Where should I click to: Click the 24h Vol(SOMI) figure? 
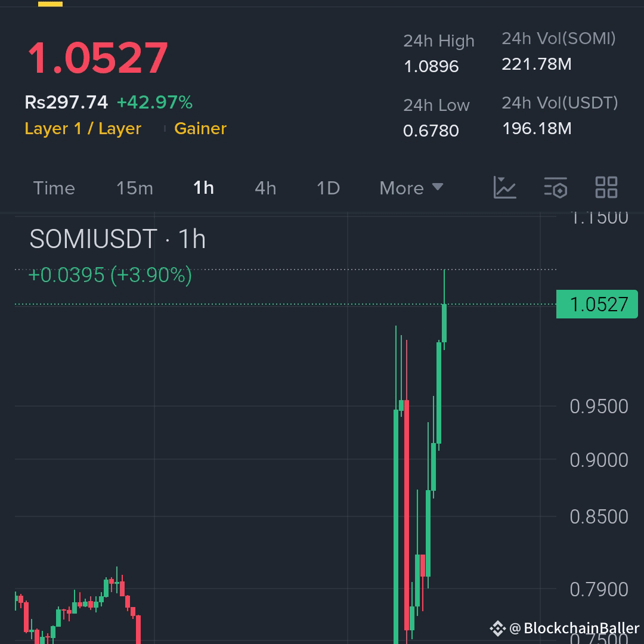click(535, 64)
